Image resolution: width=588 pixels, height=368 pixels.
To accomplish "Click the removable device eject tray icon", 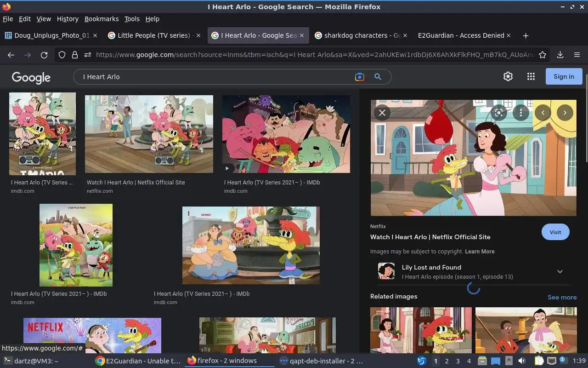I will click(x=509, y=361).
